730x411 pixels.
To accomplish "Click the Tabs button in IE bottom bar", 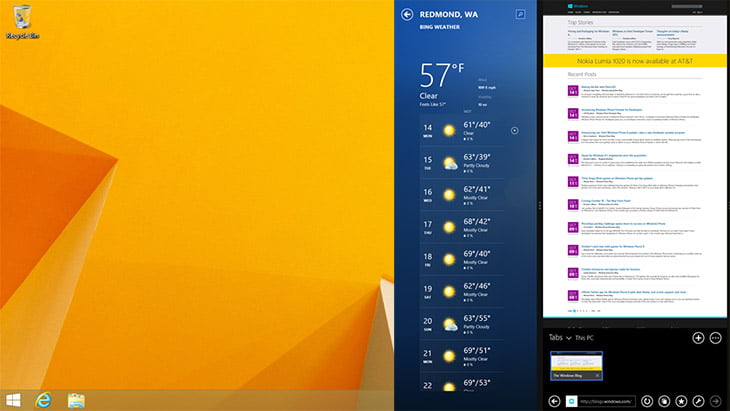I will click(x=664, y=401).
